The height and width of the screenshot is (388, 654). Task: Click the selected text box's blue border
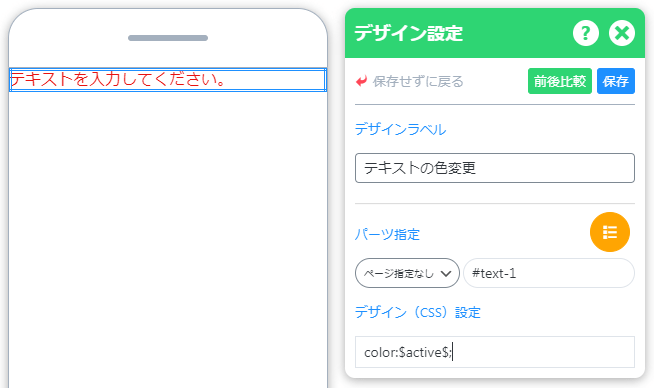168,69
